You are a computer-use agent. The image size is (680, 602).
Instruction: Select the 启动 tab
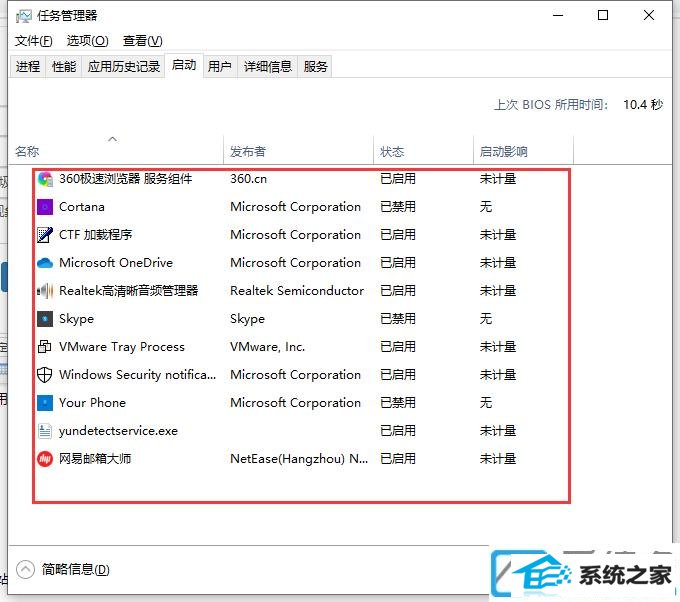184,65
